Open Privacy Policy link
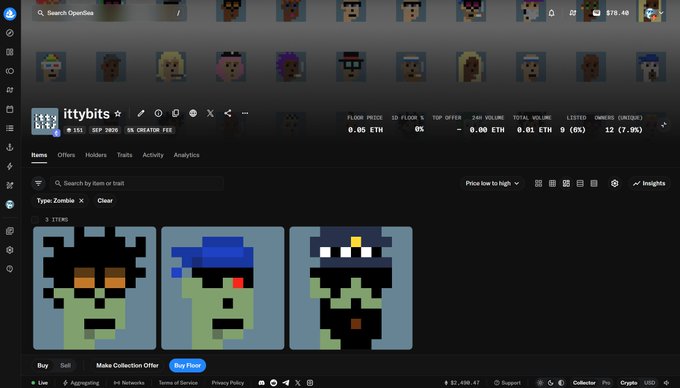 tap(228, 383)
